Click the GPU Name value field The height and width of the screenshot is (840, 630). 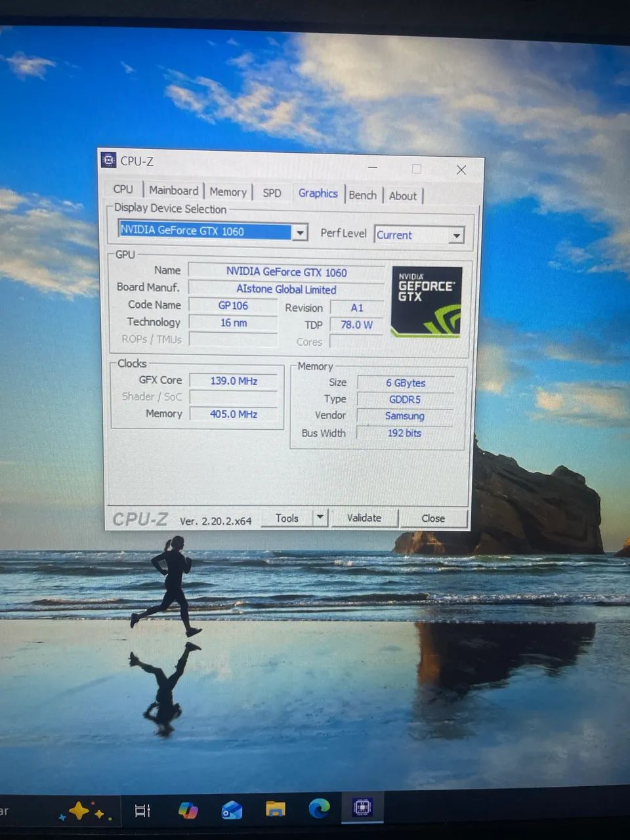[x=286, y=272]
